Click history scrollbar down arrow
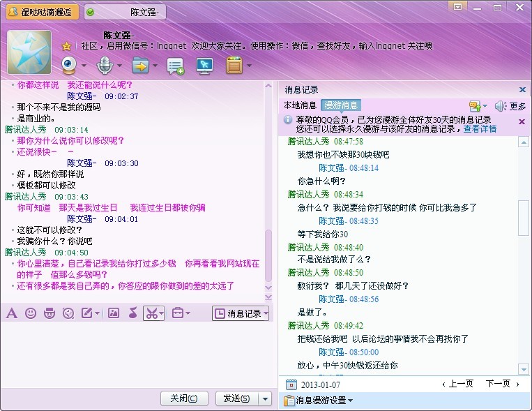The height and width of the screenshot is (411, 532). point(524,369)
